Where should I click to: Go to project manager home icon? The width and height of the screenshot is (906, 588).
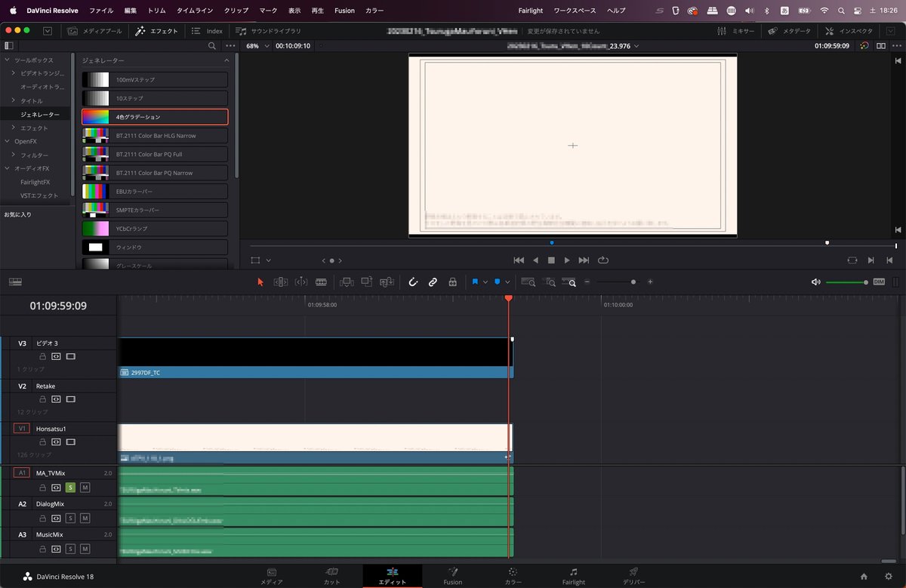[x=864, y=577]
